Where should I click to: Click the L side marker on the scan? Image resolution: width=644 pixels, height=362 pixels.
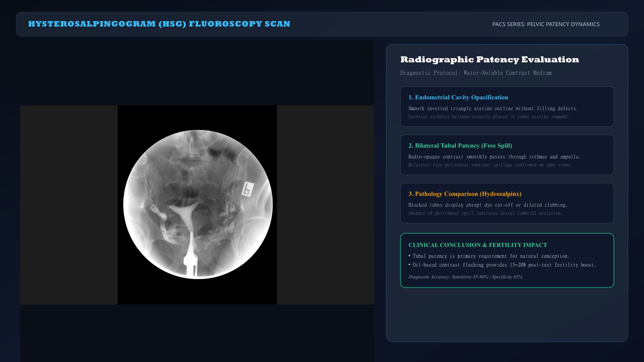coord(247,189)
